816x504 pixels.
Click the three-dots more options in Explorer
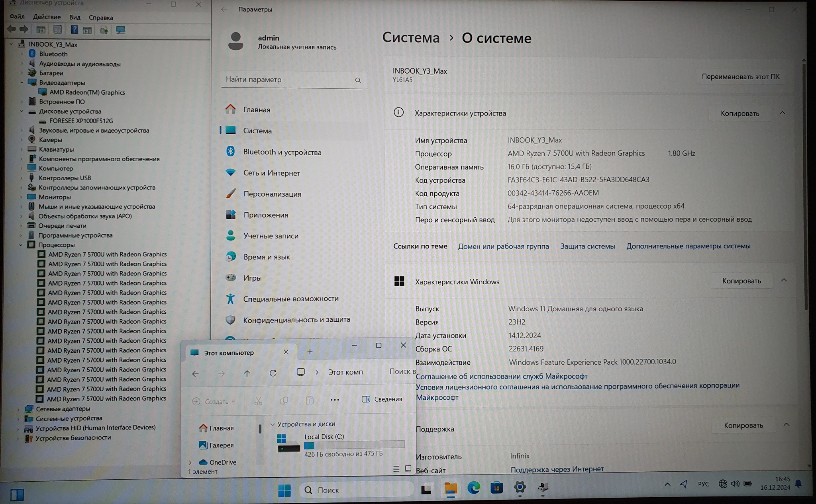[x=335, y=400]
